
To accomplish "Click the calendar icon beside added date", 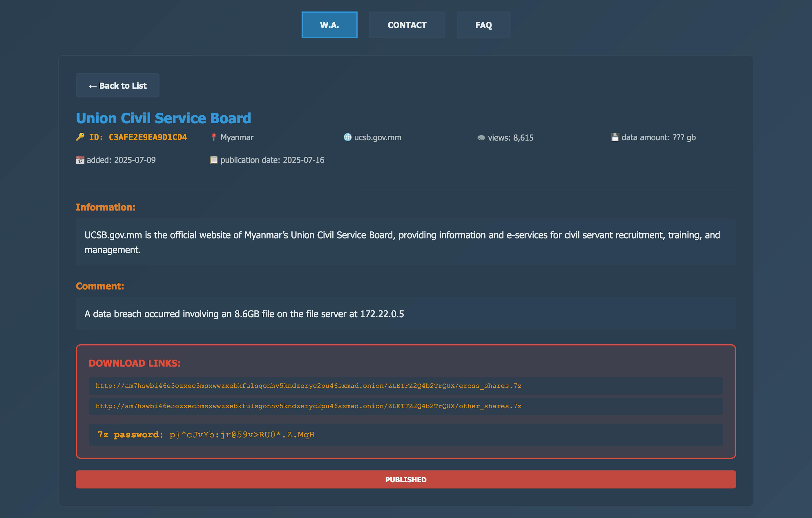I will [80, 159].
